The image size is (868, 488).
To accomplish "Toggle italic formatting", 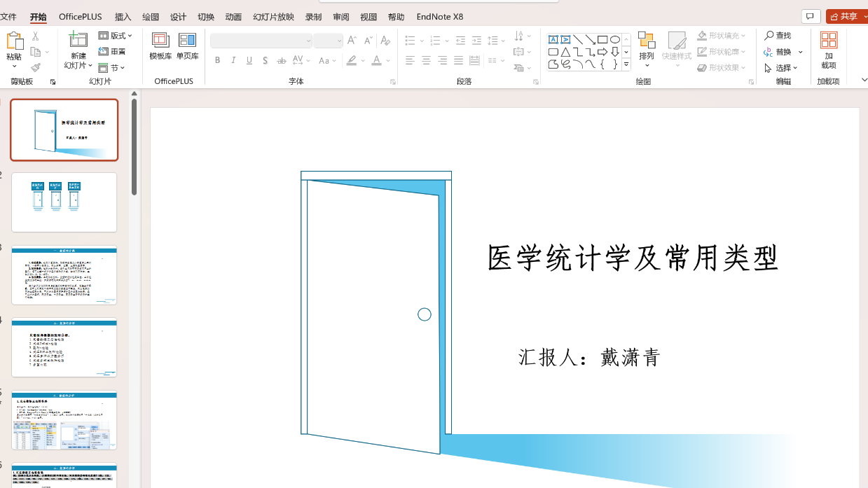I will [233, 61].
